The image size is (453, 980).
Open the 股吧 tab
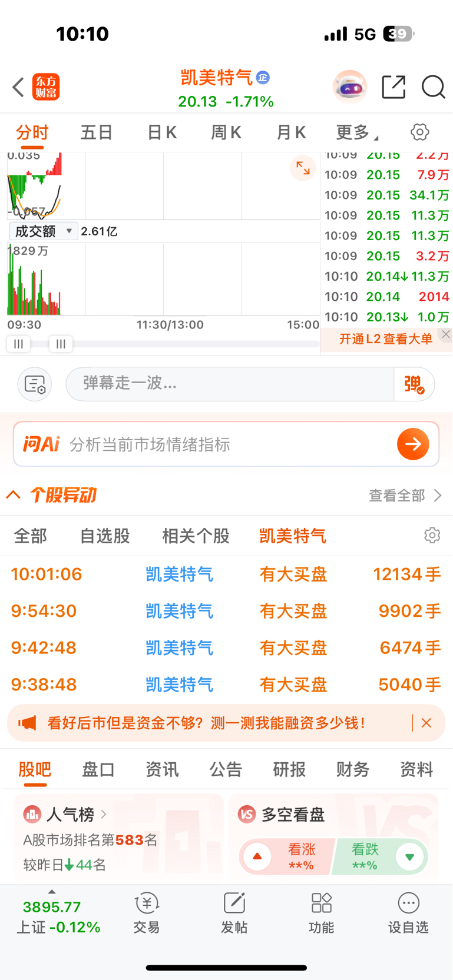tap(35, 769)
